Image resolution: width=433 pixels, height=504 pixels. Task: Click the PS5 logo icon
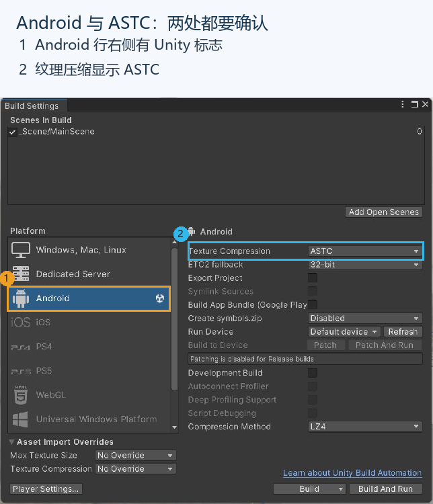point(21,372)
